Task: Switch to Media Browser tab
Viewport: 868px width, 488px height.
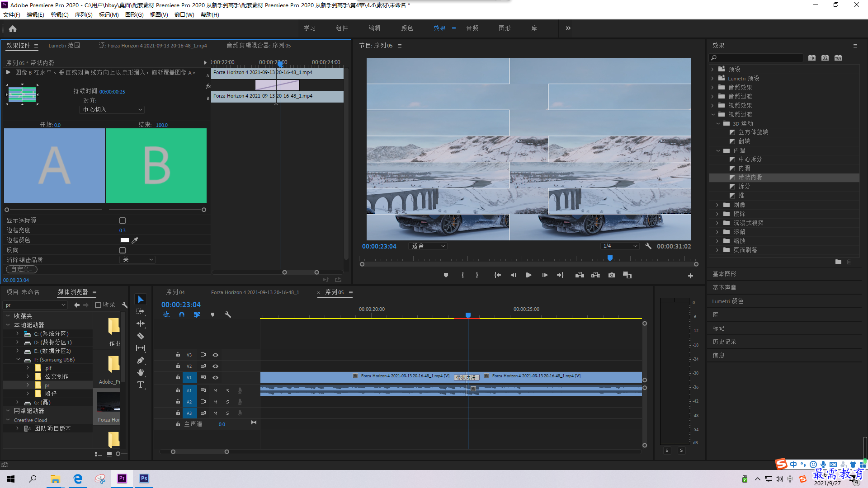Action: coord(73,292)
